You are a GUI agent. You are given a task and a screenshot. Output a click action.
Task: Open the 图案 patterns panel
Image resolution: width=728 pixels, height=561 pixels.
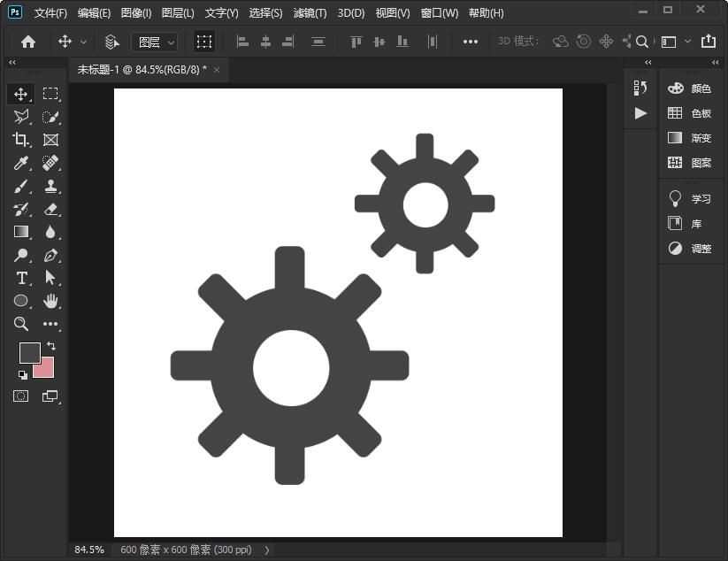pyautogui.click(x=689, y=163)
